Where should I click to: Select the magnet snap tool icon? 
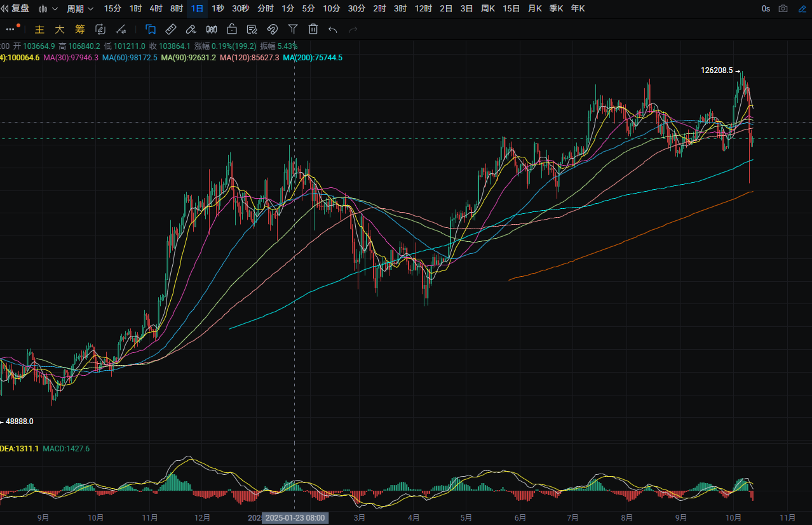[272, 29]
